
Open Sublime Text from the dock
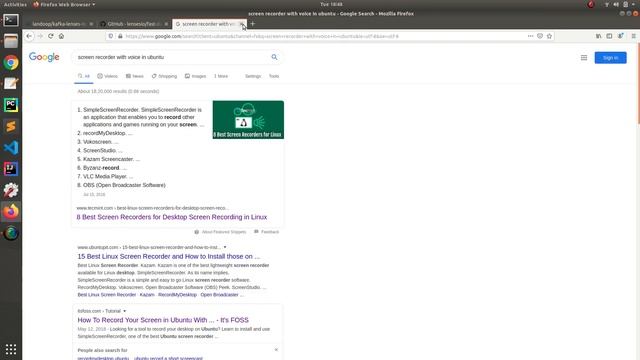click(x=11, y=126)
